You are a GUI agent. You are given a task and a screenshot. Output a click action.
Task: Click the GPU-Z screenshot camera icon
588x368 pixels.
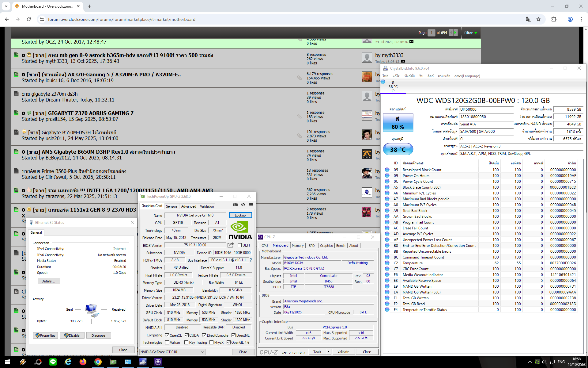tap(235, 205)
